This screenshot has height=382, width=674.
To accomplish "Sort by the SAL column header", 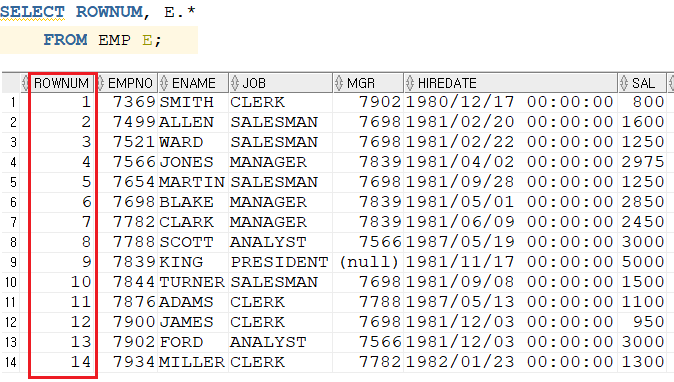I will pos(643,83).
